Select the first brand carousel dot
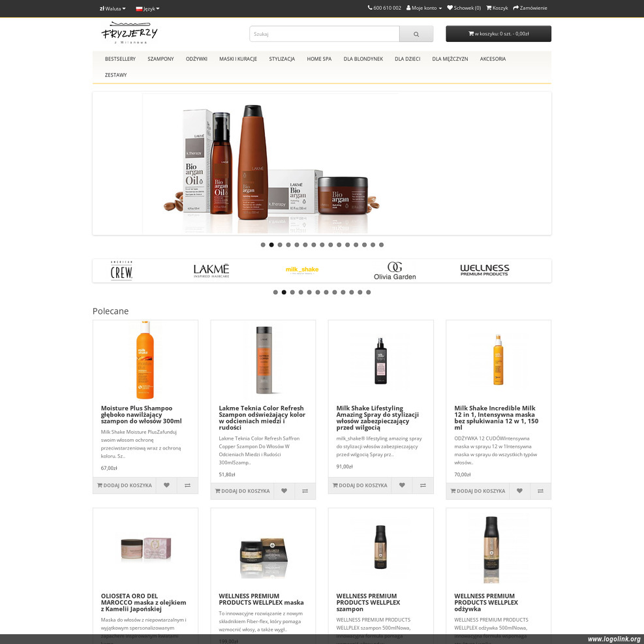 pyautogui.click(x=275, y=292)
